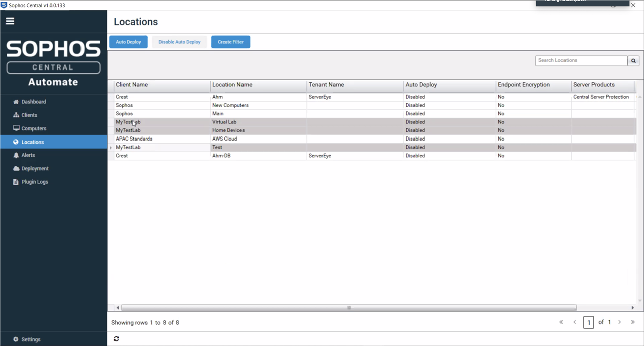Click the search magnifier button

(x=633, y=61)
